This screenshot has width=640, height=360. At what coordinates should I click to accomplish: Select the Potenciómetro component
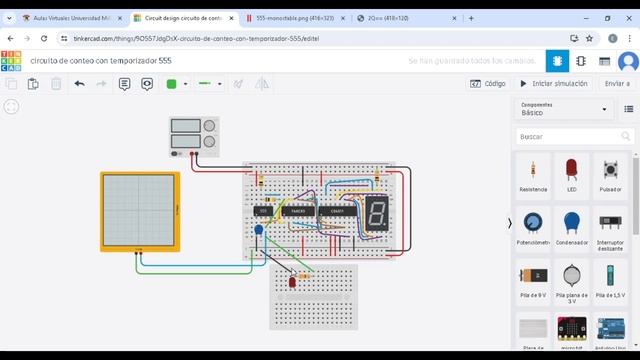533,229
